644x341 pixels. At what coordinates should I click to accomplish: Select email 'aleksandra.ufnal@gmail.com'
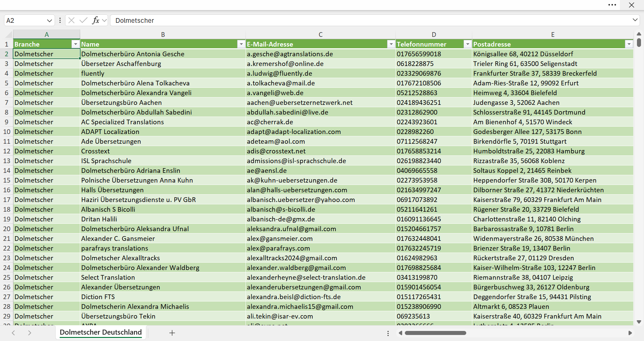tap(321, 229)
